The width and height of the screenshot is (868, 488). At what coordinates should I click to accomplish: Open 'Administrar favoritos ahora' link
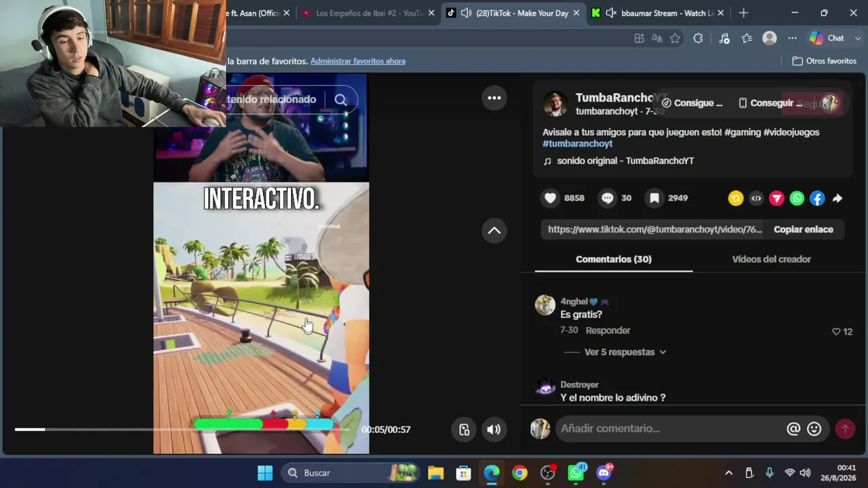[x=358, y=61]
